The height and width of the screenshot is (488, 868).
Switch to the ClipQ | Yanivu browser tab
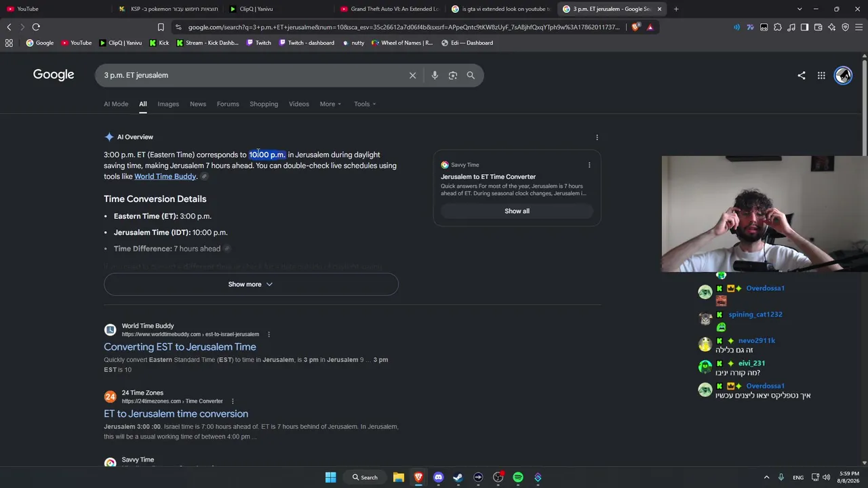click(278, 9)
